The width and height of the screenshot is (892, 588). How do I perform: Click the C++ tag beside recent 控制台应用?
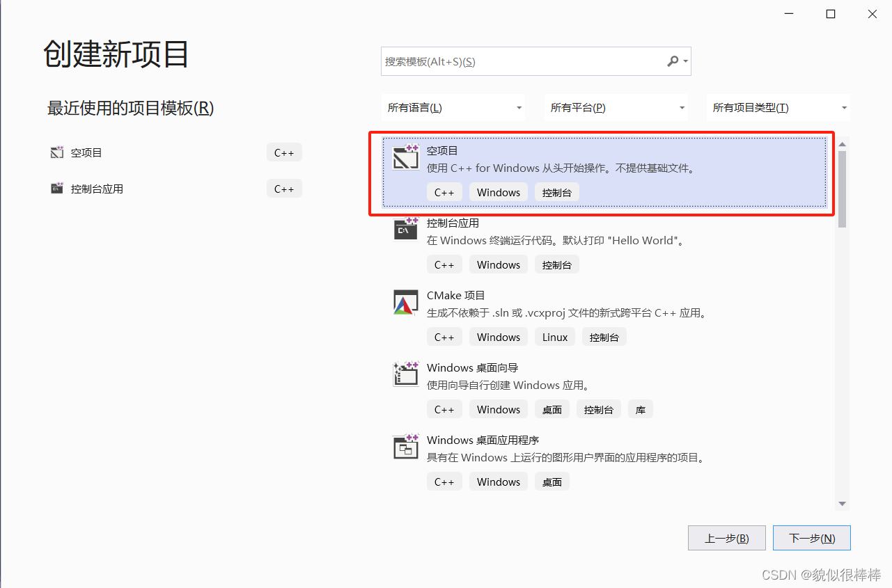point(284,189)
